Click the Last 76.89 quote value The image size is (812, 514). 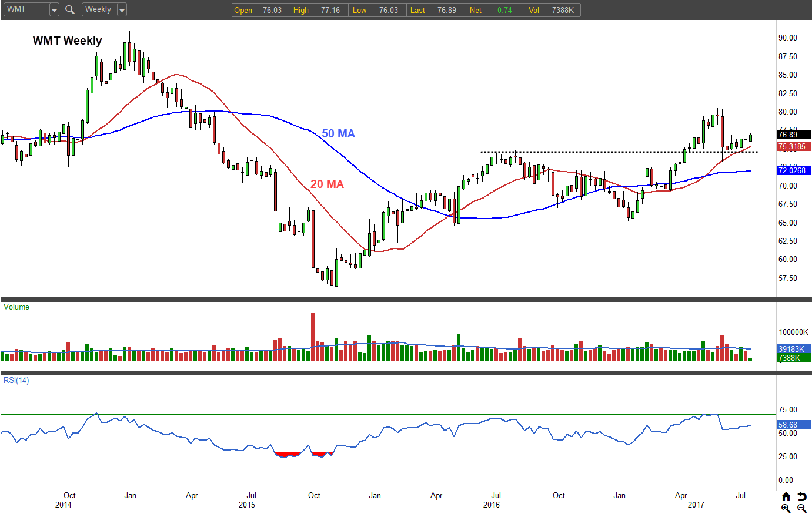(436, 10)
